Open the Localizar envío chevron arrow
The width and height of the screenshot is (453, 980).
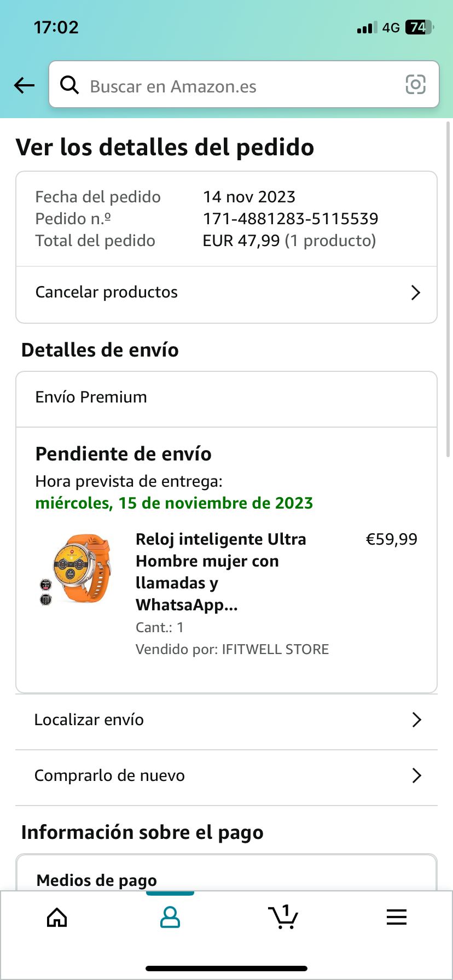[416, 720]
